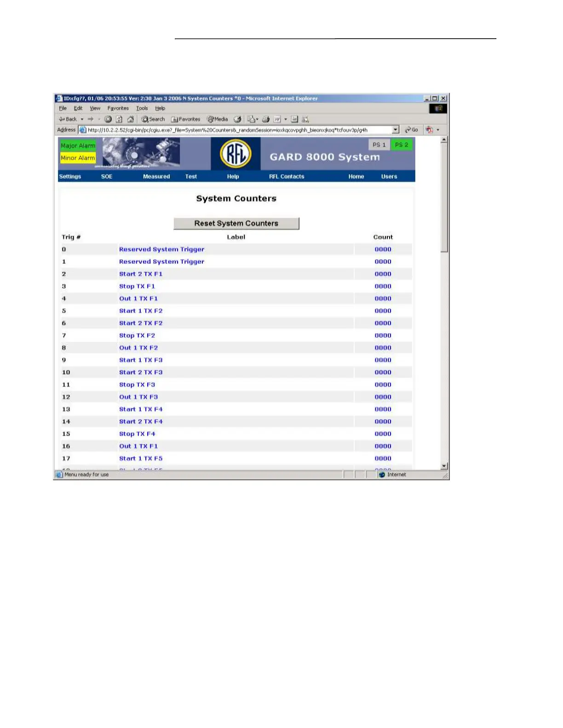Viewport: 563px width, 728px height.
Task: Open the Media toolbar button
Action: point(218,119)
